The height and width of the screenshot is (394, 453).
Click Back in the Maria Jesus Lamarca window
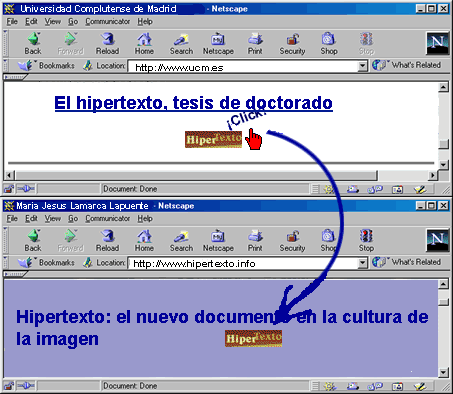coord(33,241)
